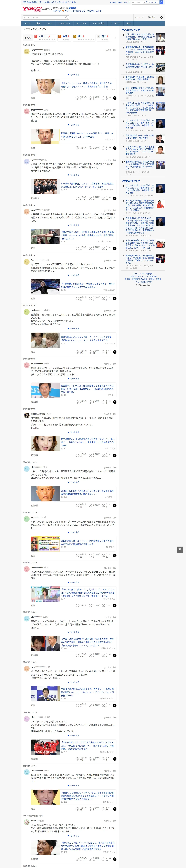Select the 羆山 trending topic
Screen dimensions: 186x868
(84, 38)
